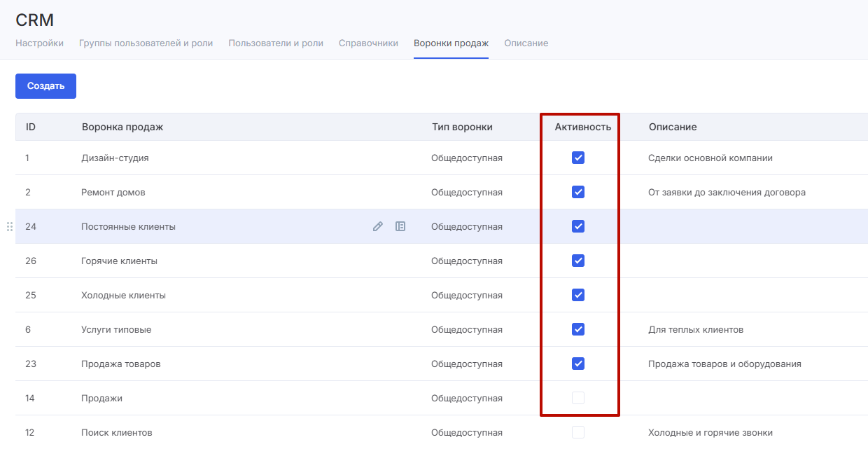Viewport: 868px width, 449px height.
Task: Select the Услуги типовые funnel row
Action: tap(116, 329)
